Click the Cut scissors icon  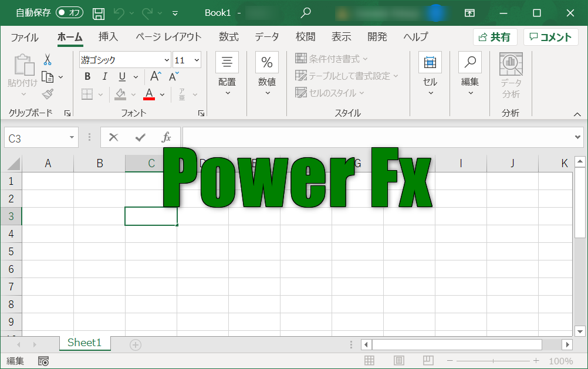pyautogui.click(x=48, y=60)
